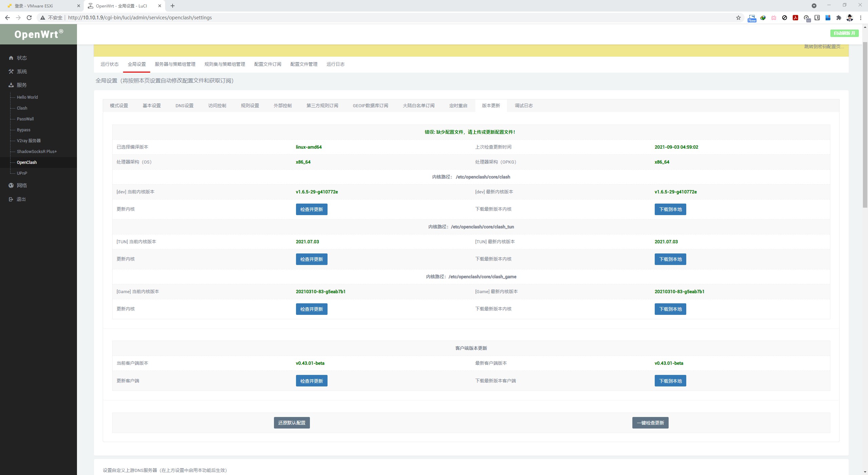Expand the 状态 sidebar menu
The width and height of the screenshot is (868, 475).
coord(22,58)
